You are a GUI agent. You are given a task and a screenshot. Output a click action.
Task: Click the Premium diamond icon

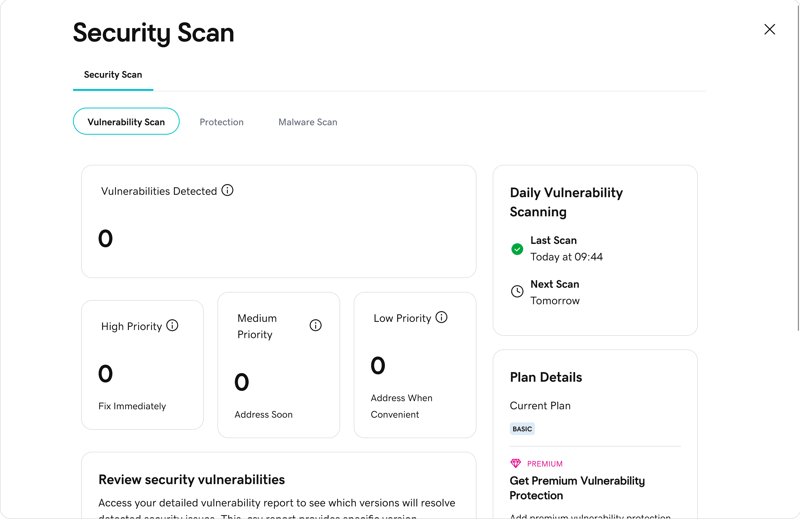click(x=515, y=463)
